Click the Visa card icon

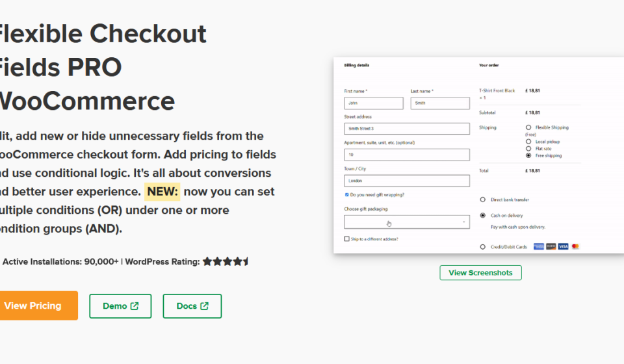[x=563, y=246]
